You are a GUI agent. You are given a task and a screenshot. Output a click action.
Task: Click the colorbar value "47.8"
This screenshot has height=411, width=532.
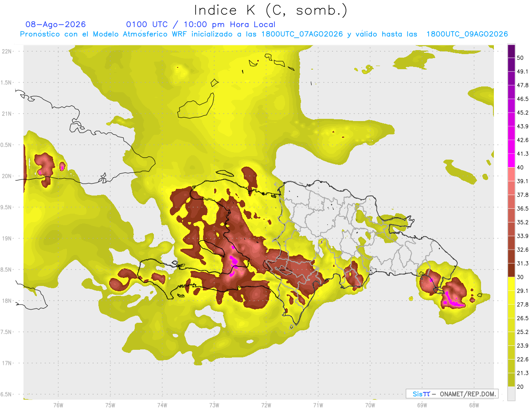523,85
